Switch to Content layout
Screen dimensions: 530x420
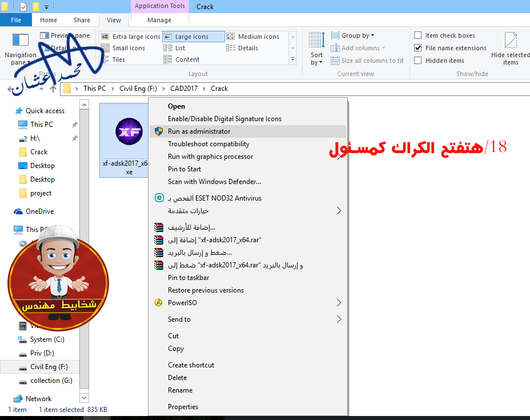[182, 59]
